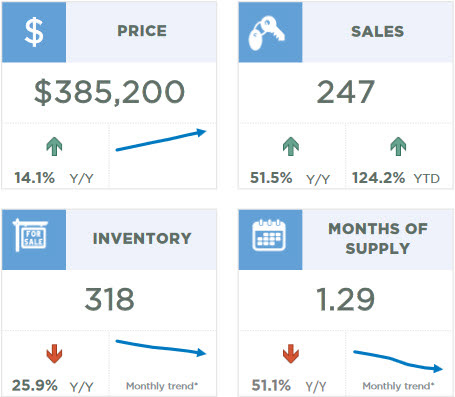Select the SALES header label
Viewport: 455px width, 397px height.
pos(378,31)
